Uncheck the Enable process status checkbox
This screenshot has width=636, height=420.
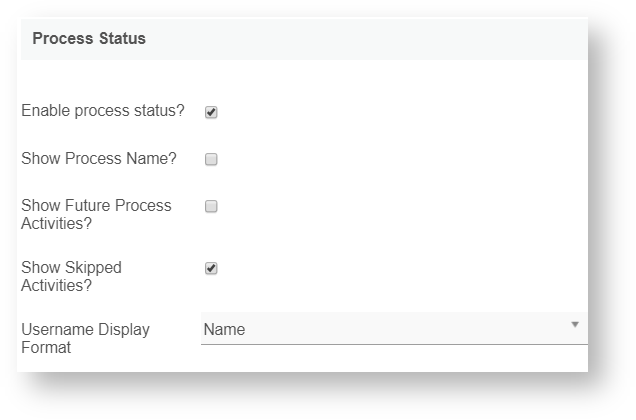coord(211,112)
